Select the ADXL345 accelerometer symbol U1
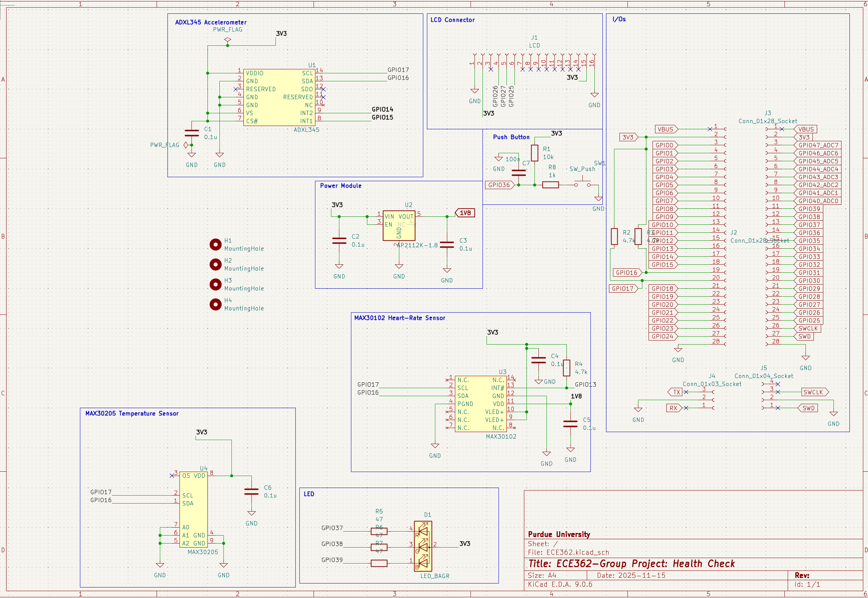Screen dimensions: 868x598 click(x=279, y=97)
